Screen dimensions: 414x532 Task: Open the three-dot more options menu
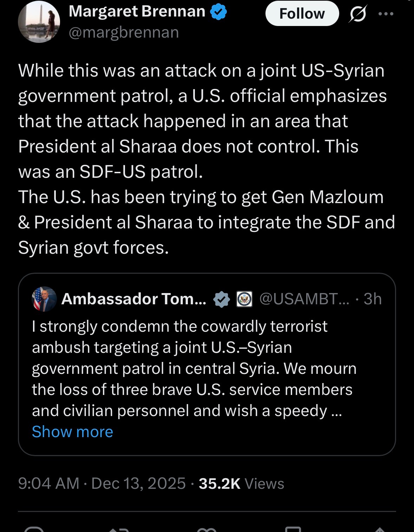point(386,14)
